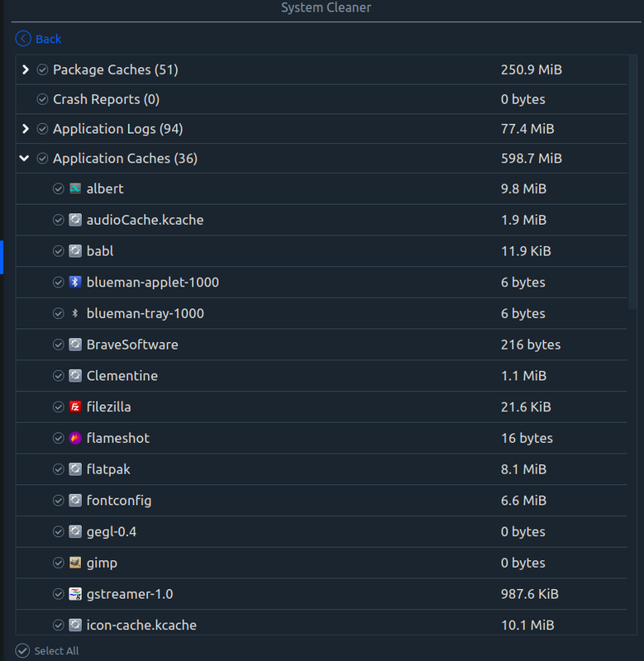Uncheck the Clementine entry
Screen dimensions: 644x661
(x=58, y=376)
